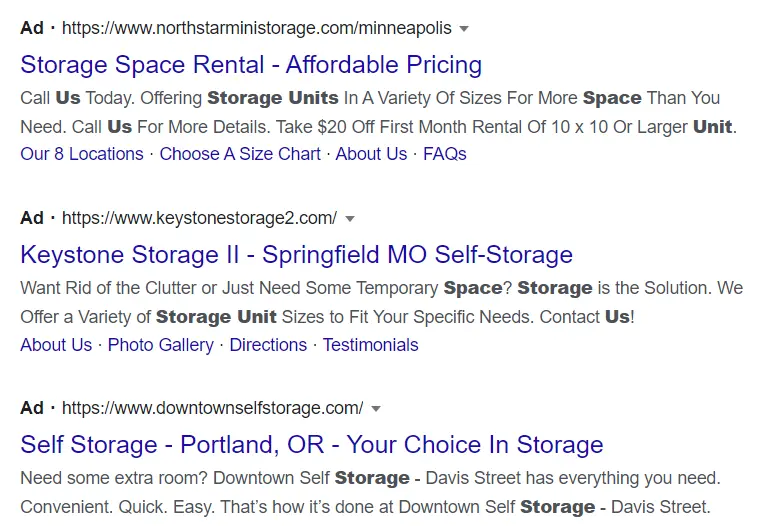Click the dropdown arrow after downtownselfstorage.com URL
This screenshot has height=526, width=783.
point(376,409)
